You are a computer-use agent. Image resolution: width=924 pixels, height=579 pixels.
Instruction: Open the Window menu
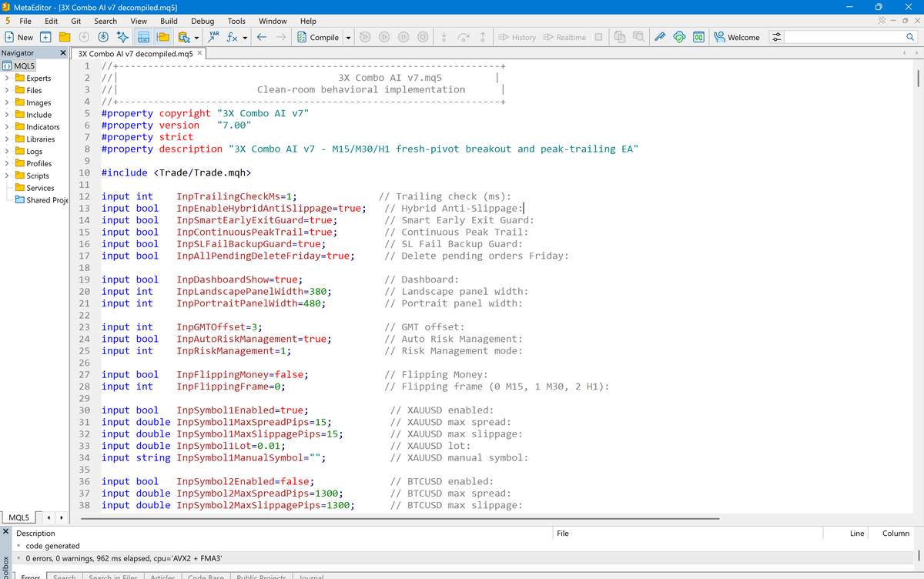pos(273,21)
